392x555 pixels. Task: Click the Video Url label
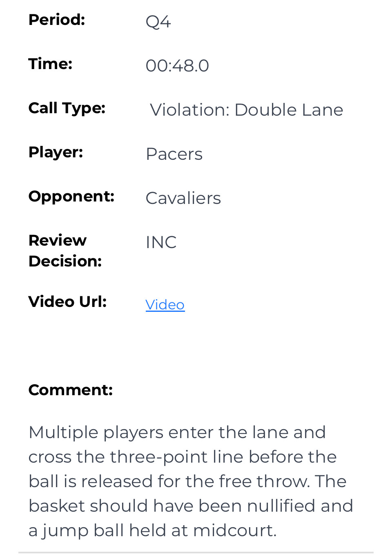pos(68,302)
